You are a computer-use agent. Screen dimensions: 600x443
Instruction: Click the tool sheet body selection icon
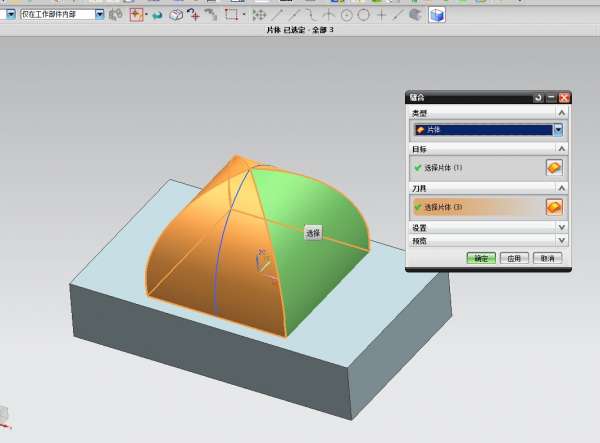pos(554,207)
